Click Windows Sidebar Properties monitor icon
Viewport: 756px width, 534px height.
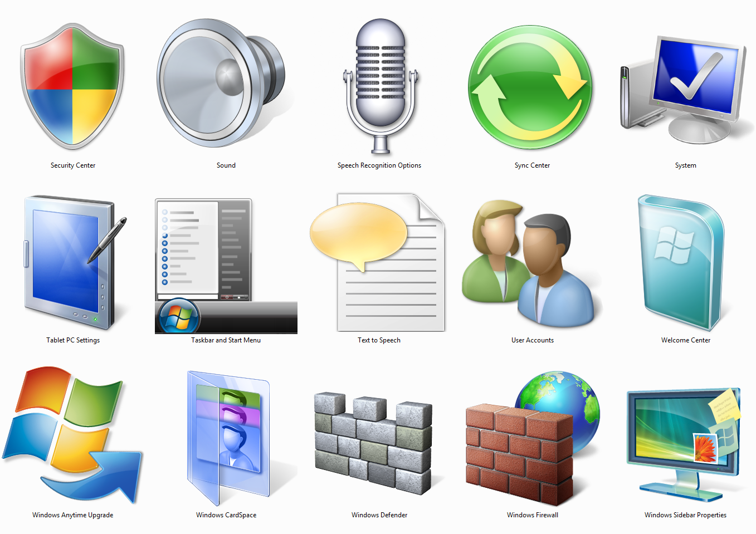684,440
